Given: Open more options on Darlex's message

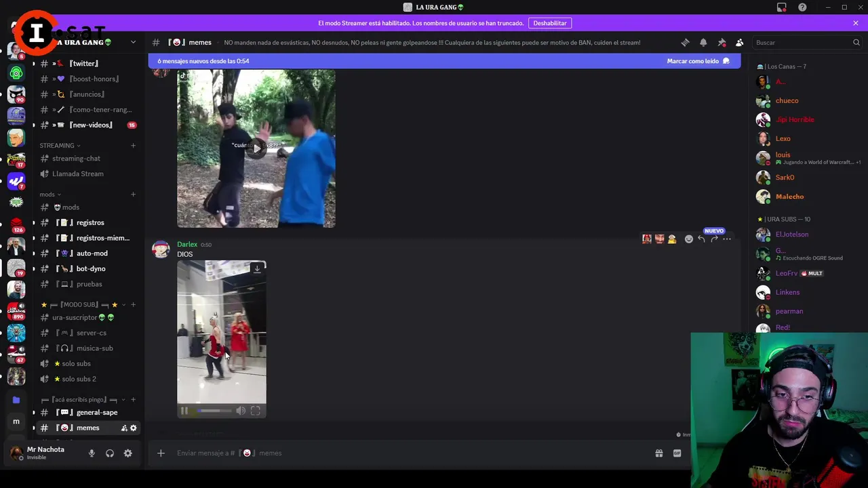Looking at the screenshot, I should 727,239.
